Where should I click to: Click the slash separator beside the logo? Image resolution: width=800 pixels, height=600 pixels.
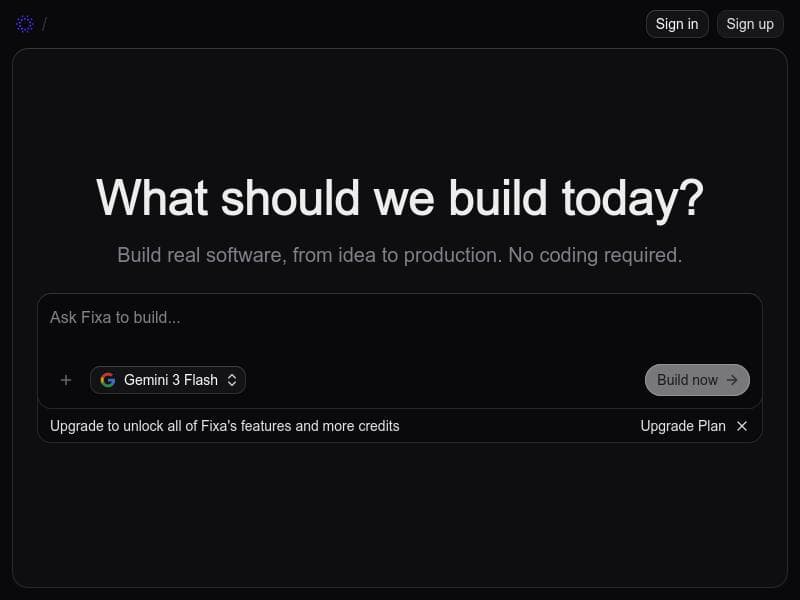44,24
